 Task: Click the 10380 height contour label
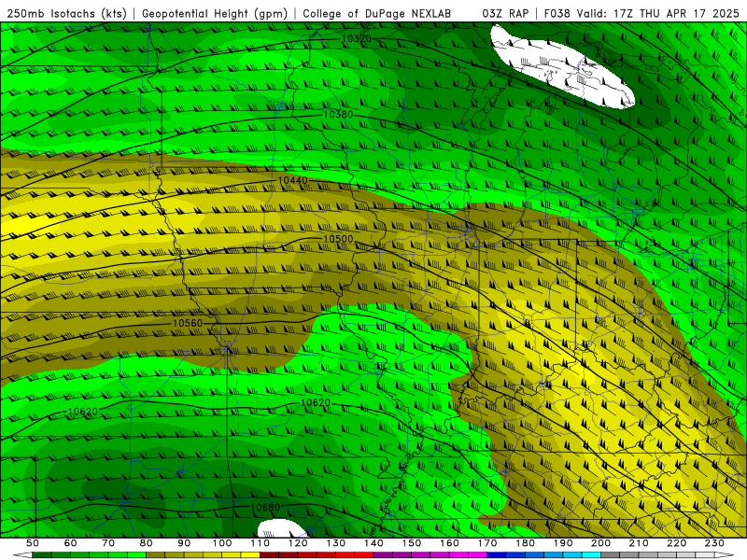338,114
